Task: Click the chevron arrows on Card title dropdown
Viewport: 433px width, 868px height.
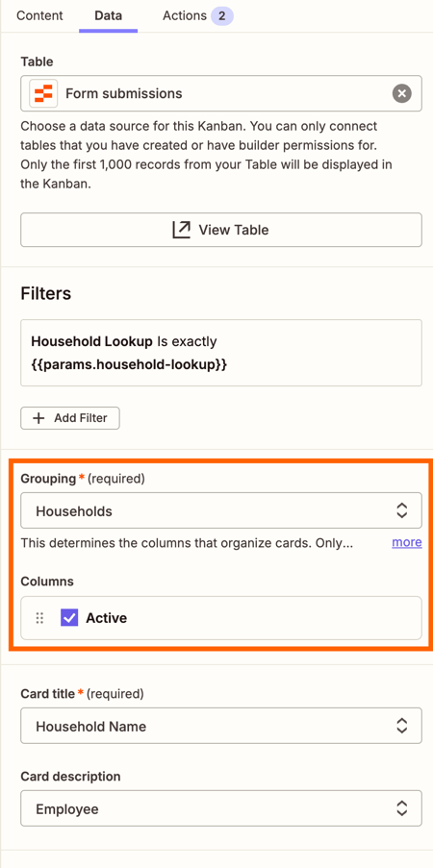Action: click(401, 726)
